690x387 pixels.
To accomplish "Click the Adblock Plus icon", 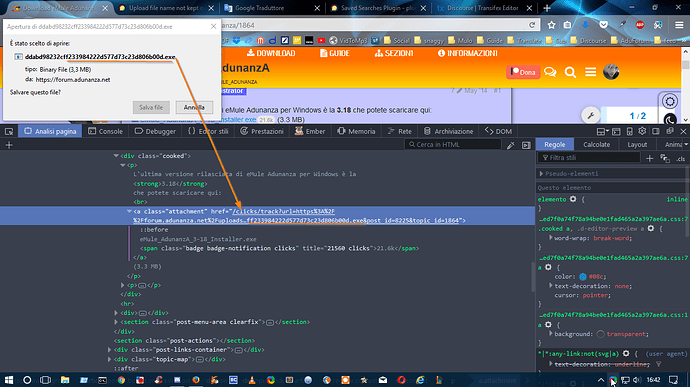I will point(640,25).
